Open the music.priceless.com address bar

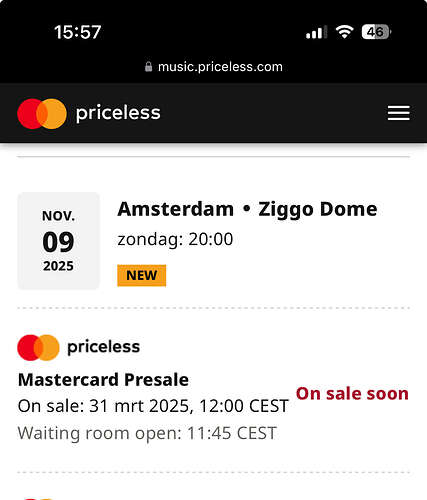click(214, 67)
